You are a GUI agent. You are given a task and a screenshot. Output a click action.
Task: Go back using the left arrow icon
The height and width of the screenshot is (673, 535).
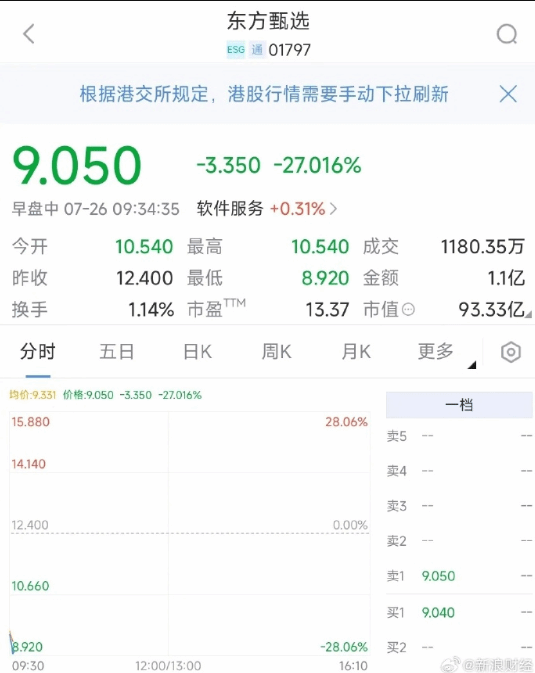[x=29, y=34]
